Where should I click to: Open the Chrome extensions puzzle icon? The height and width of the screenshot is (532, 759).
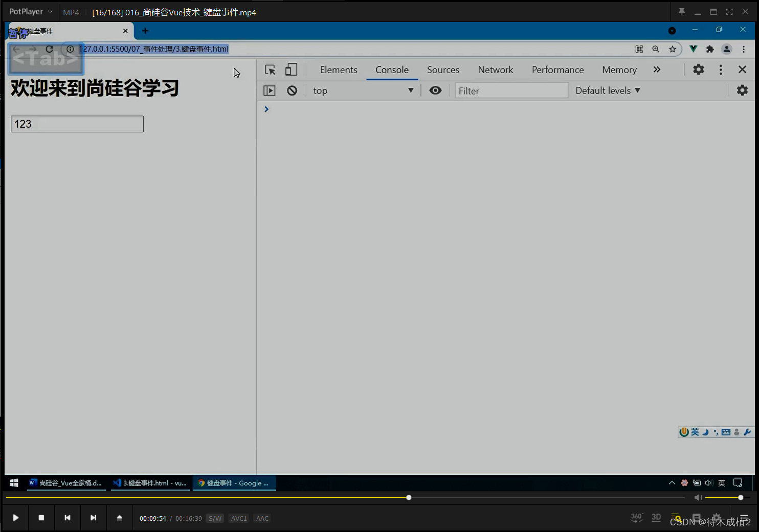(710, 49)
